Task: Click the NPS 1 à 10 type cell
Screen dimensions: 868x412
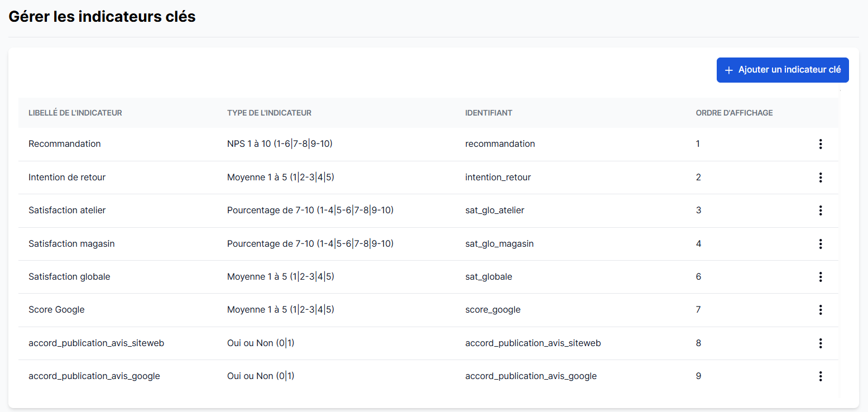Action: click(280, 144)
